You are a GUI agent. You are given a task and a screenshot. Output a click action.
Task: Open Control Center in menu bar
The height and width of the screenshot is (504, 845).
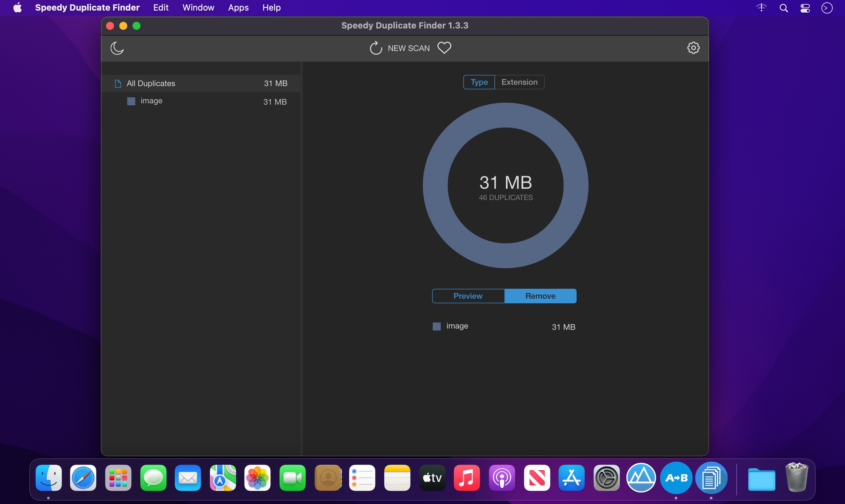(x=805, y=8)
